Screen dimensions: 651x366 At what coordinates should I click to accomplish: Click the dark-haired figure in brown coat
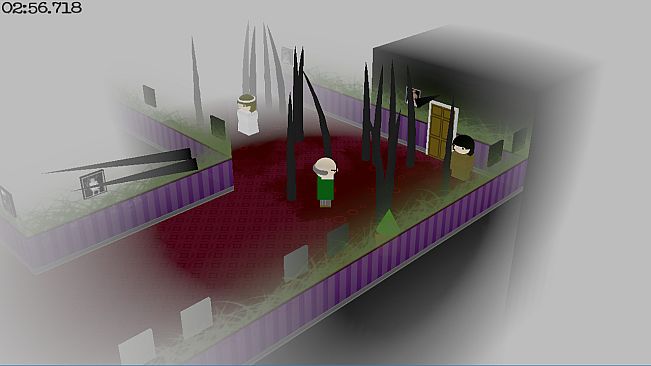click(462, 158)
